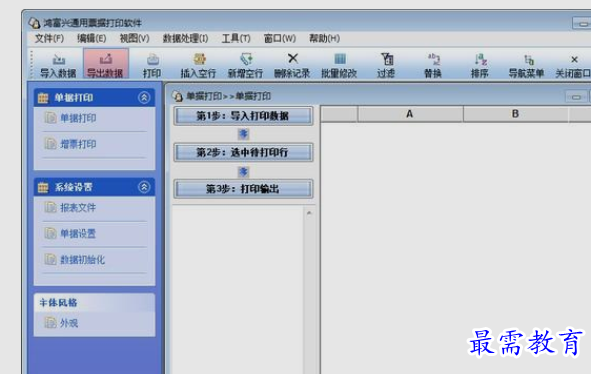
Task: Collapse the 单据打印 sidebar panel
Action: pyautogui.click(x=144, y=98)
